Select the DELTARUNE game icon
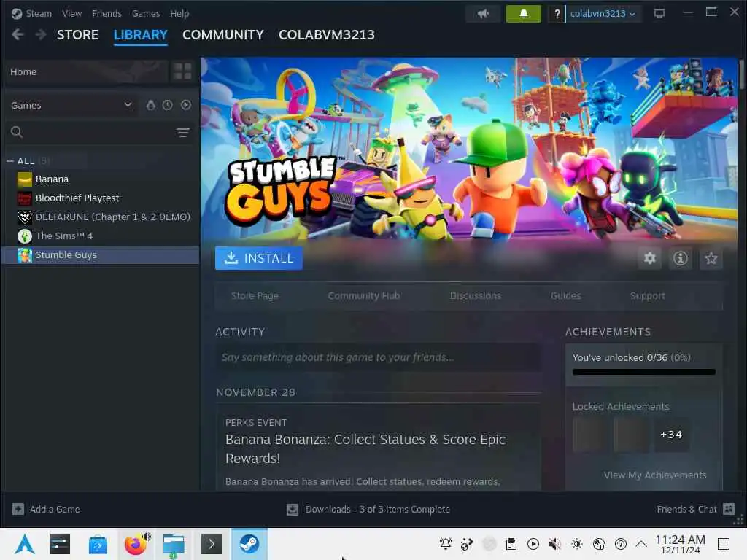Screen dimensions: 747x560 tap(24, 217)
